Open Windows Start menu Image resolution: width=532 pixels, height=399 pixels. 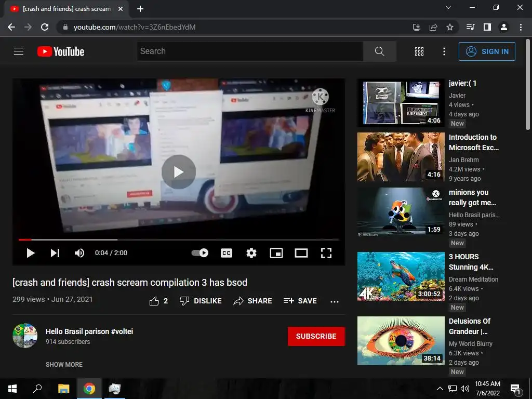pyautogui.click(x=12, y=389)
